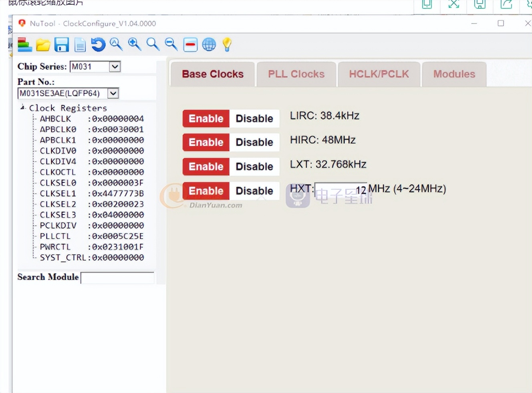Click the share icon in the image viewer toolbar
The width and height of the screenshot is (532, 393).
pos(506,4)
